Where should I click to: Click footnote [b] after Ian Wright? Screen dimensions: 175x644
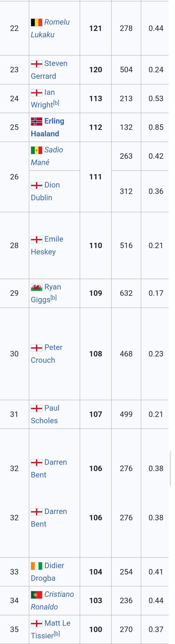56,103
